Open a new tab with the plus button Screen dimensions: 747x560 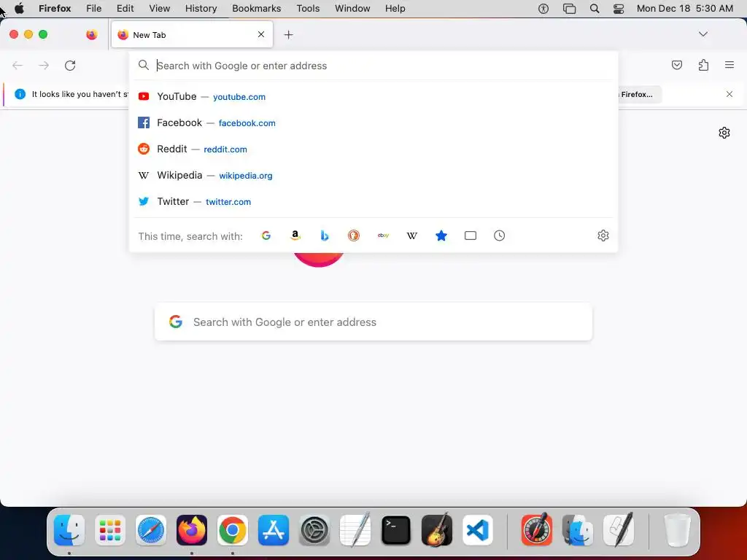288,35
